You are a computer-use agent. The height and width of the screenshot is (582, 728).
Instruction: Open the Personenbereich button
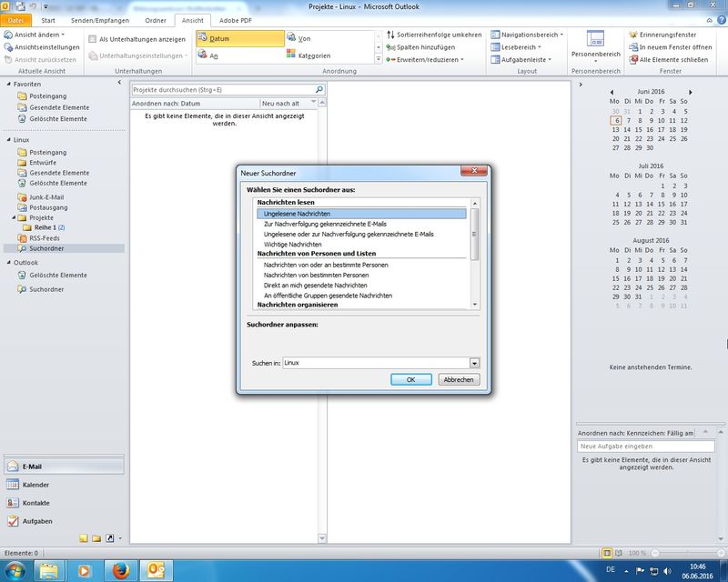[596, 47]
